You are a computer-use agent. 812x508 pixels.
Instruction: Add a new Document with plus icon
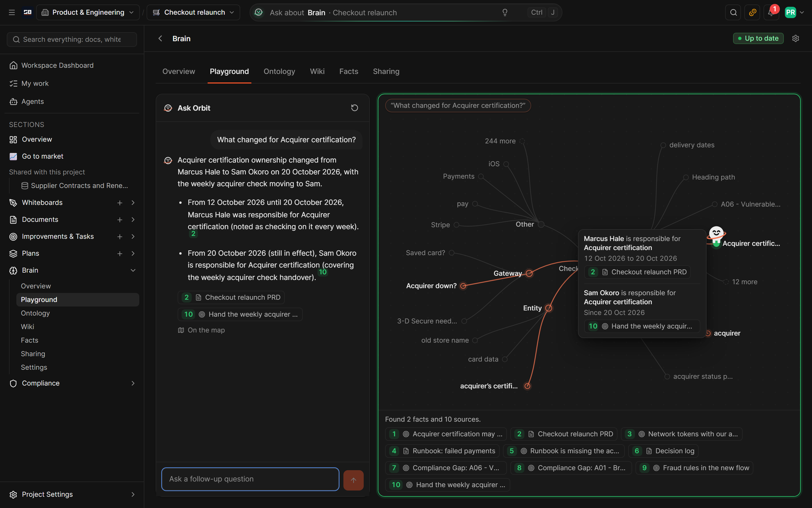120,219
